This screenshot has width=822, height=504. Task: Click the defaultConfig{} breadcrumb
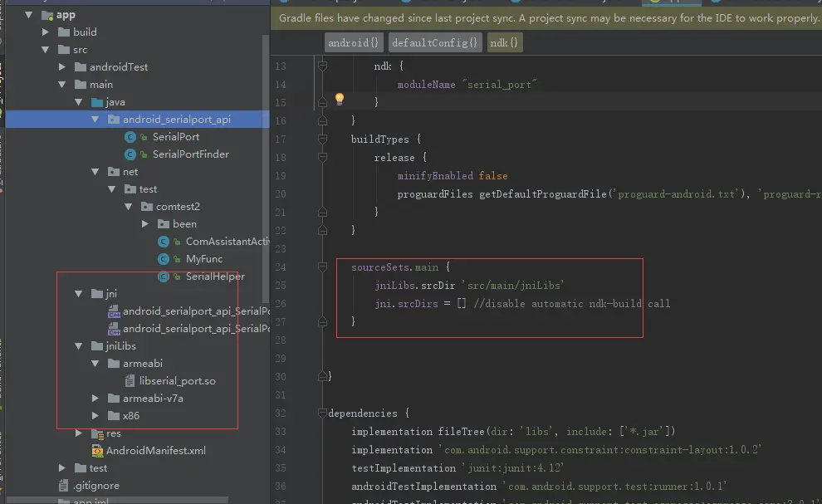click(435, 42)
